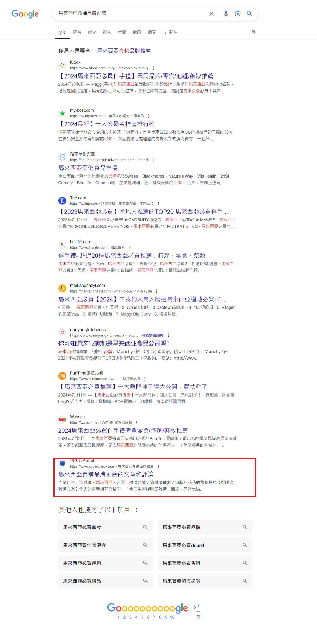The height and width of the screenshot is (644, 317).
Task: Open Google Lens image search icon
Action: coord(238,14)
